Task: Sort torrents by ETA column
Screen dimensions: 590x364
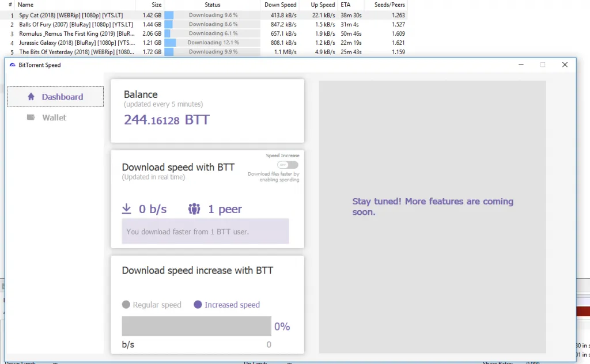Action: point(346,5)
